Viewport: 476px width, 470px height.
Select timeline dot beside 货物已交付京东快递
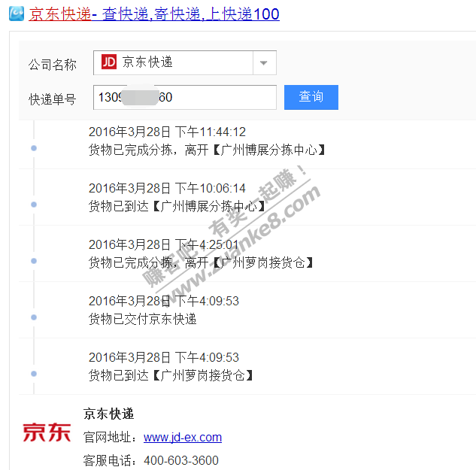[34, 317]
